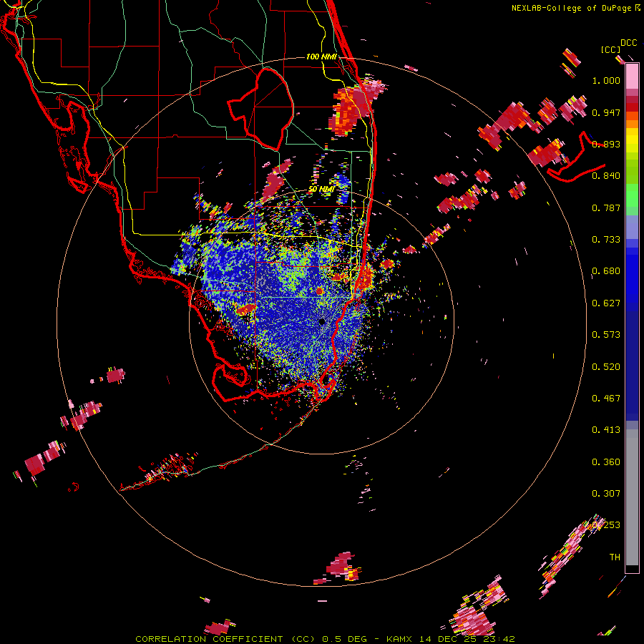
Task: Click the black radar site dot
Action: click(x=322, y=321)
